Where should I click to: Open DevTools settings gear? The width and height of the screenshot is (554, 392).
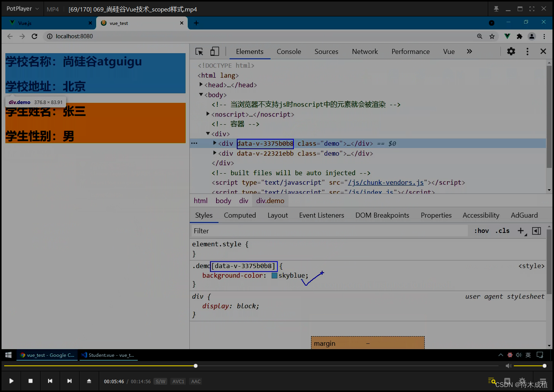coord(511,51)
